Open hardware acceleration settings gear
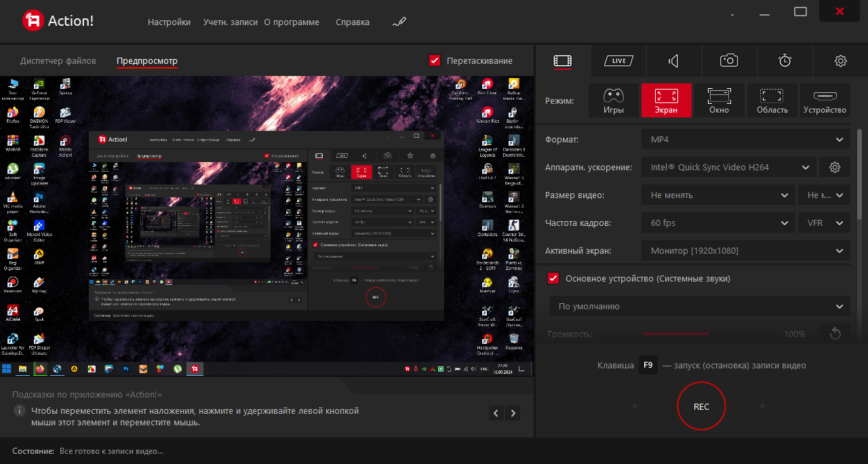The height and width of the screenshot is (464, 868). point(835,167)
